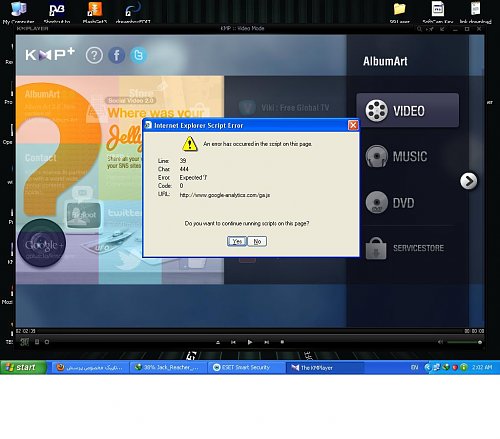The image size is (500, 439).
Task: Click No in the script error dialog
Action: click(257, 241)
